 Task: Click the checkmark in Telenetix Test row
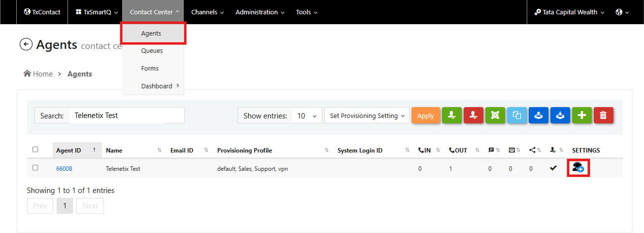coord(553,168)
